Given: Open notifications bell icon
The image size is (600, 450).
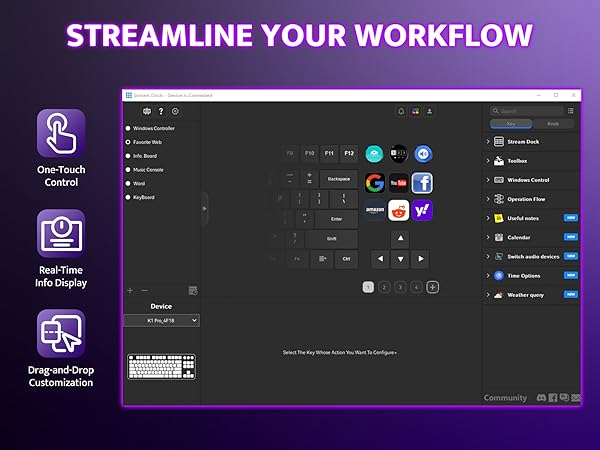Looking at the screenshot, I should click(401, 111).
